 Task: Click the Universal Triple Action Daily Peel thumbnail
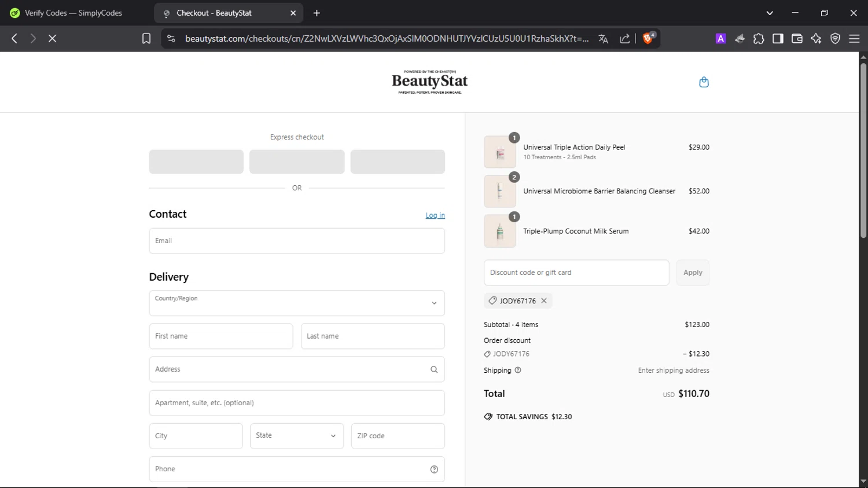coord(500,152)
